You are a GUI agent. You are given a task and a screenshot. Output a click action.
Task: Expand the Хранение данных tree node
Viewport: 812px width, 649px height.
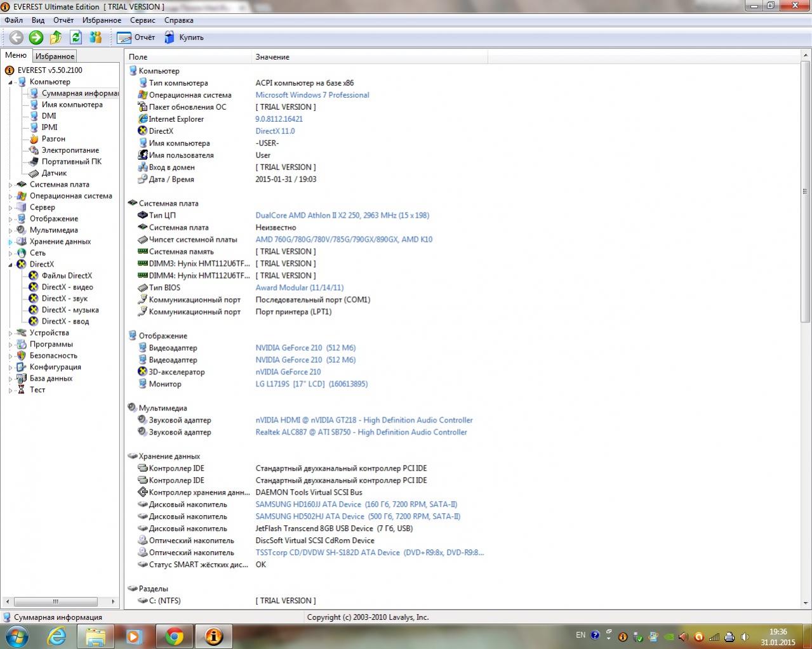[x=10, y=242]
